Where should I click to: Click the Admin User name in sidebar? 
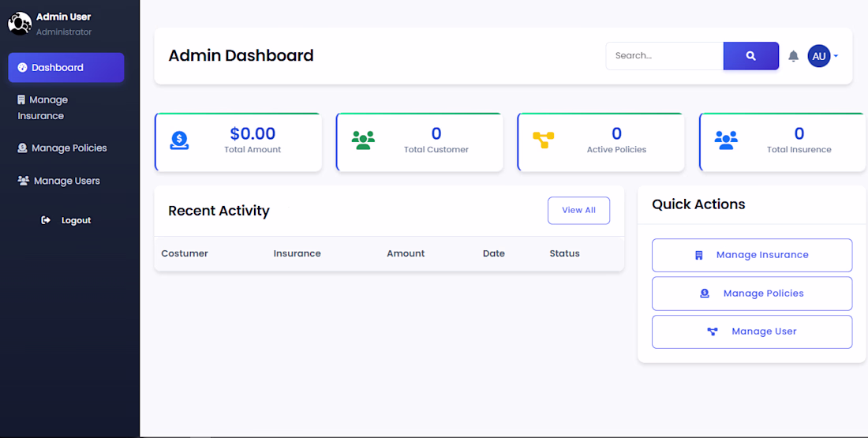pyautogui.click(x=64, y=17)
